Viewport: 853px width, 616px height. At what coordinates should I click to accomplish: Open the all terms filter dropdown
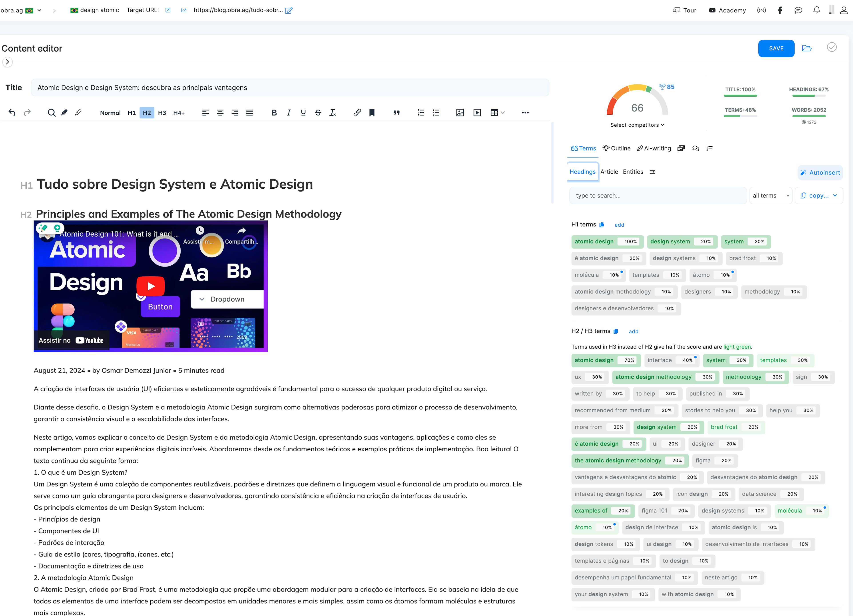coord(770,195)
